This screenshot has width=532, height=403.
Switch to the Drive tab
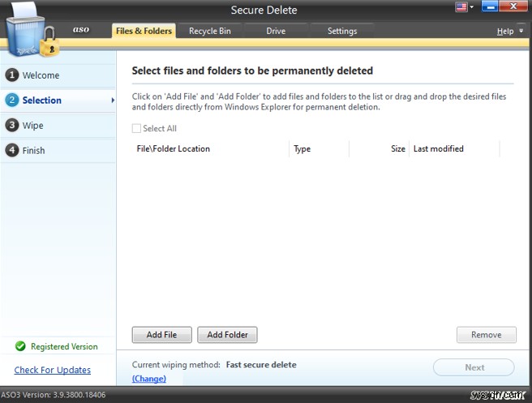click(x=276, y=31)
